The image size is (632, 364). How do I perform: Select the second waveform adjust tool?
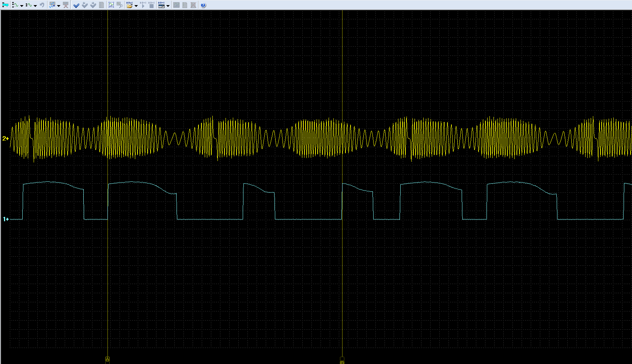click(29, 5)
